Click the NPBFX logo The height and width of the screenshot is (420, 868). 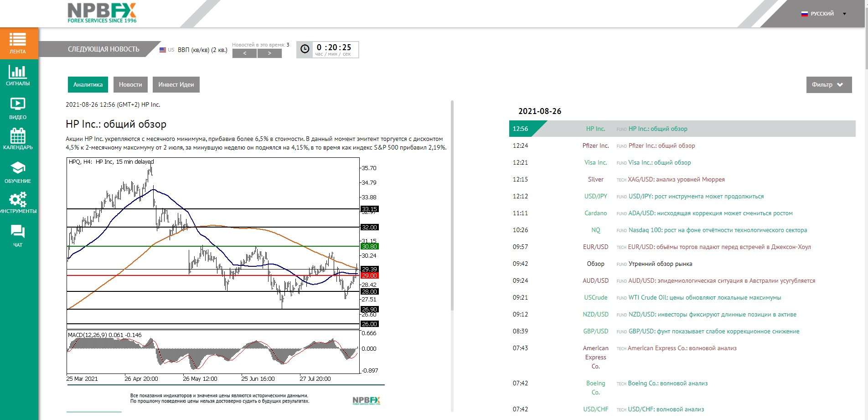[x=102, y=13]
